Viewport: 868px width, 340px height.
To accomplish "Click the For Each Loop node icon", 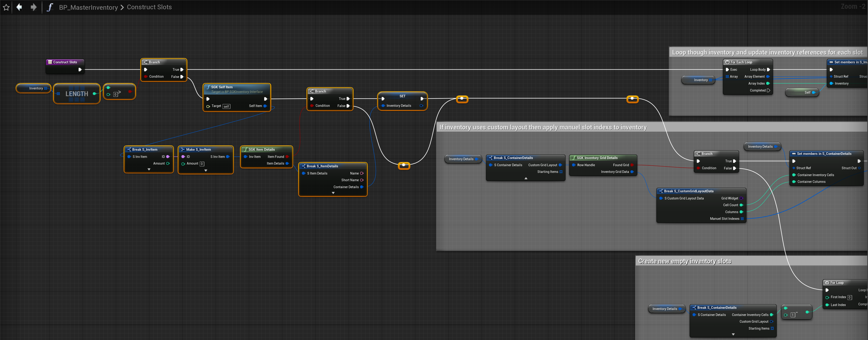I will pyautogui.click(x=727, y=62).
